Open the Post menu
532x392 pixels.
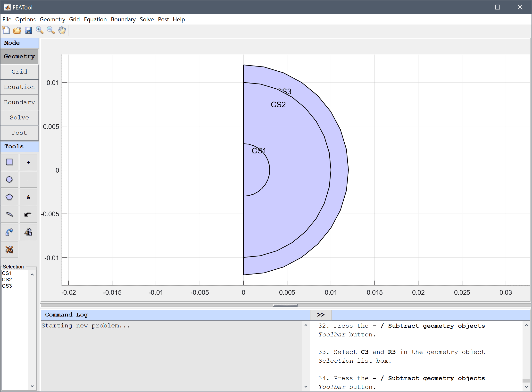[163, 19]
